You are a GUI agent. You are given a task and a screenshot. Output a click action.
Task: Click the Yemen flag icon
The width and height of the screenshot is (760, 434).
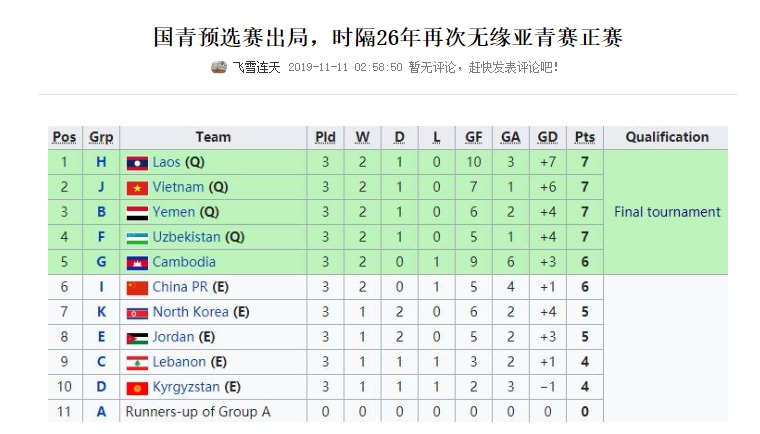pyautogui.click(x=137, y=213)
